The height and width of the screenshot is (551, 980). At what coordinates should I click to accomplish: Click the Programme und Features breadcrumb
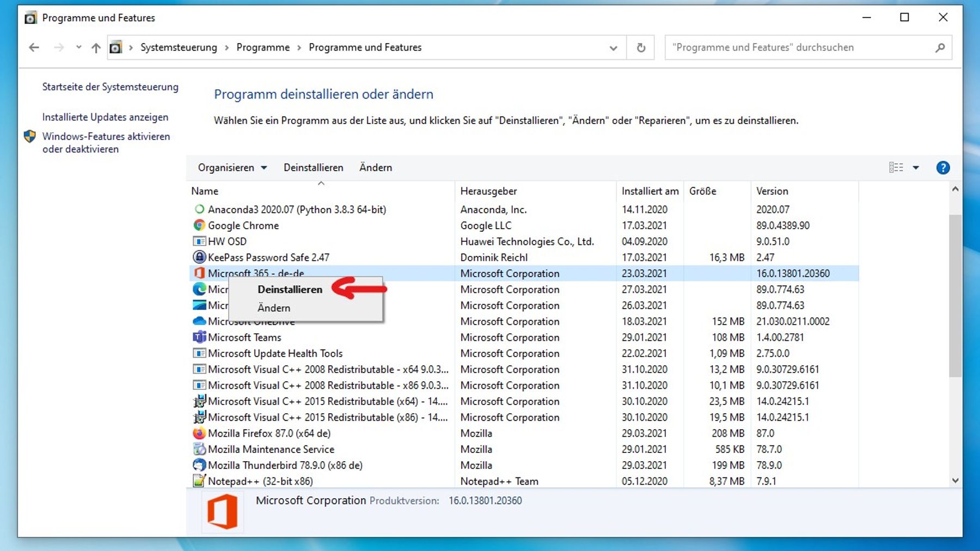(365, 47)
